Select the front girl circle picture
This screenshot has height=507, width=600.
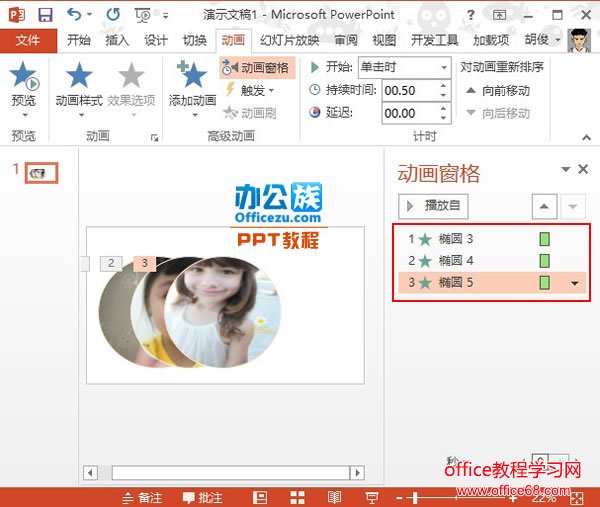tap(223, 313)
